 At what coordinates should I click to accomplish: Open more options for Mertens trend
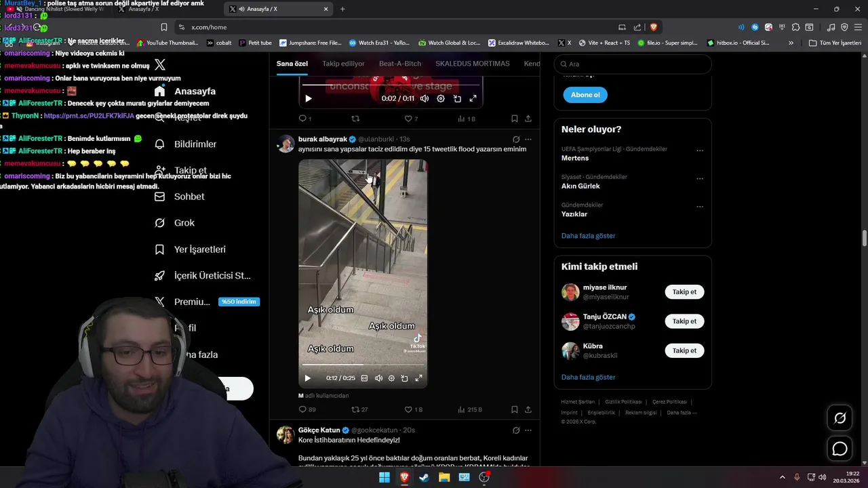(x=700, y=150)
